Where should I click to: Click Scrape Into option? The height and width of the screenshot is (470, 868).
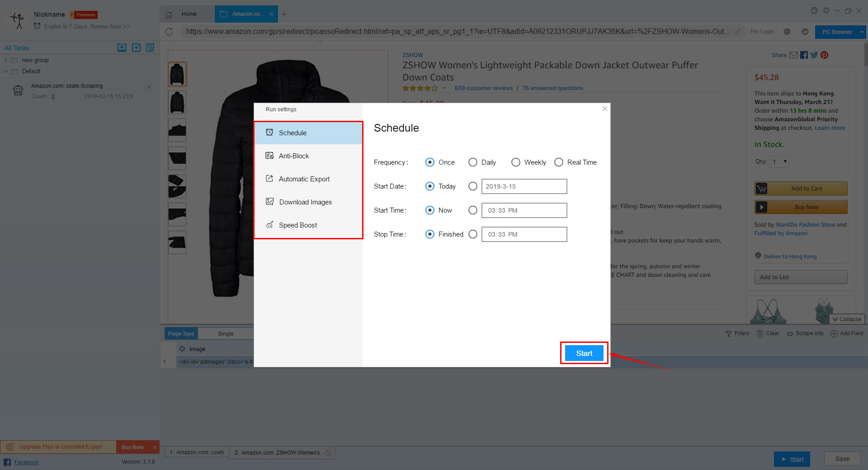point(805,333)
